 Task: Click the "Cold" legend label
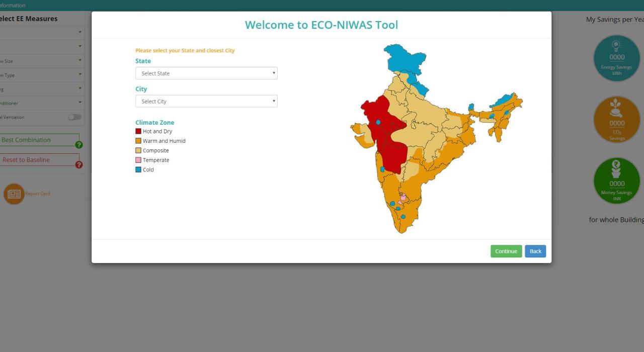pyautogui.click(x=148, y=169)
